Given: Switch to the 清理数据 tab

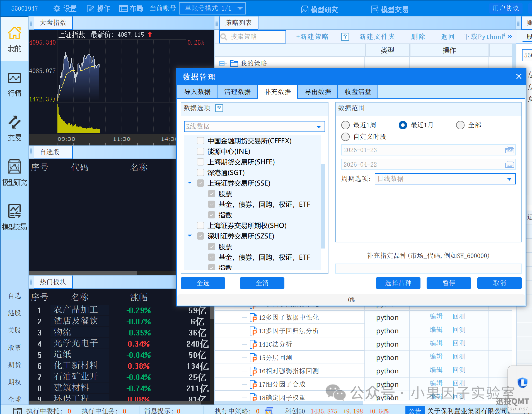Looking at the screenshot, I should (237, 92).
